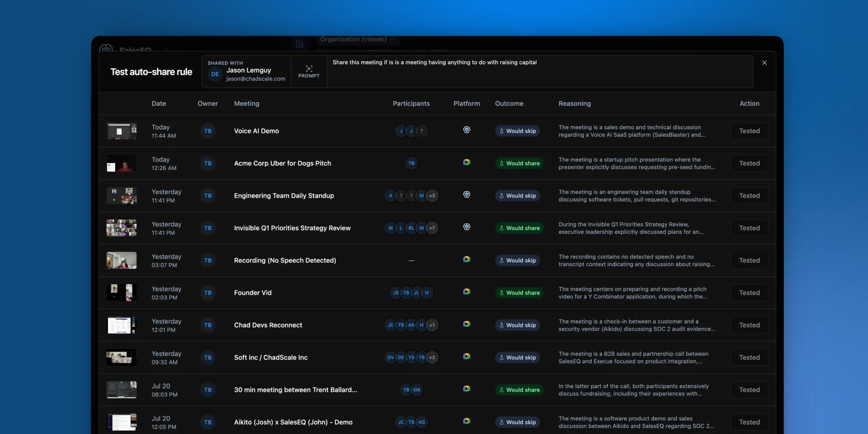The image size is (868, 434).
Task: Open the Chad Devs Reconnect thumbnail
Action: pos(122,325)
